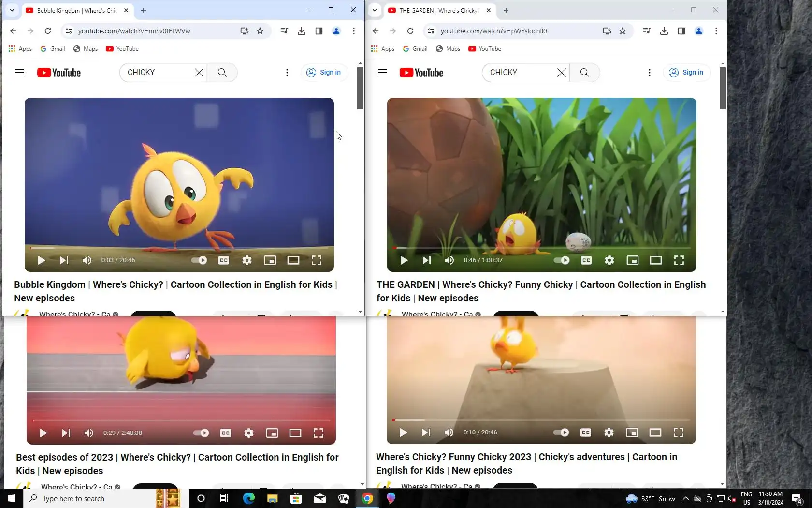The image size is (812, 508).
Task: Open settings in Best episodes of 2023 player
Action: 249,433
